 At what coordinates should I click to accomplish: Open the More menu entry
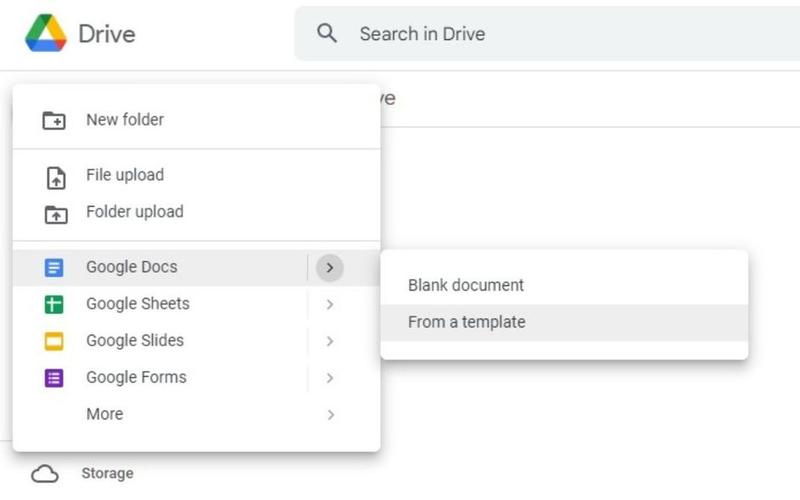point(196,414)
